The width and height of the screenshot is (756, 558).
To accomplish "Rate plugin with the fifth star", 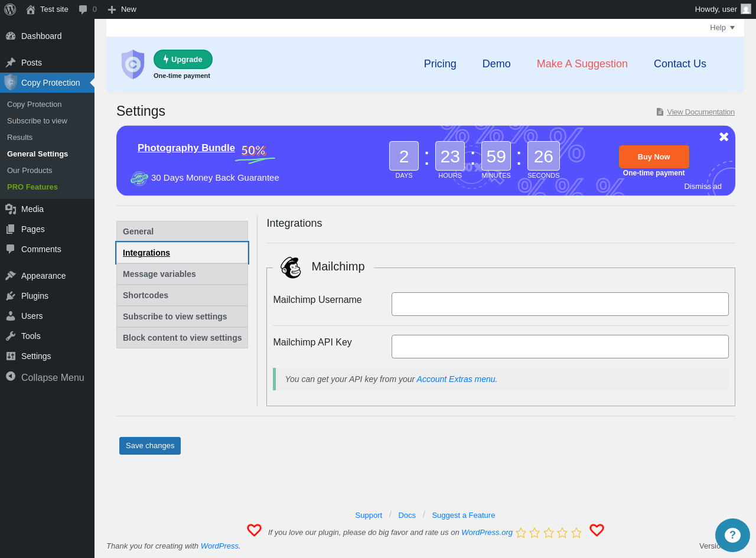I will 576,533.
